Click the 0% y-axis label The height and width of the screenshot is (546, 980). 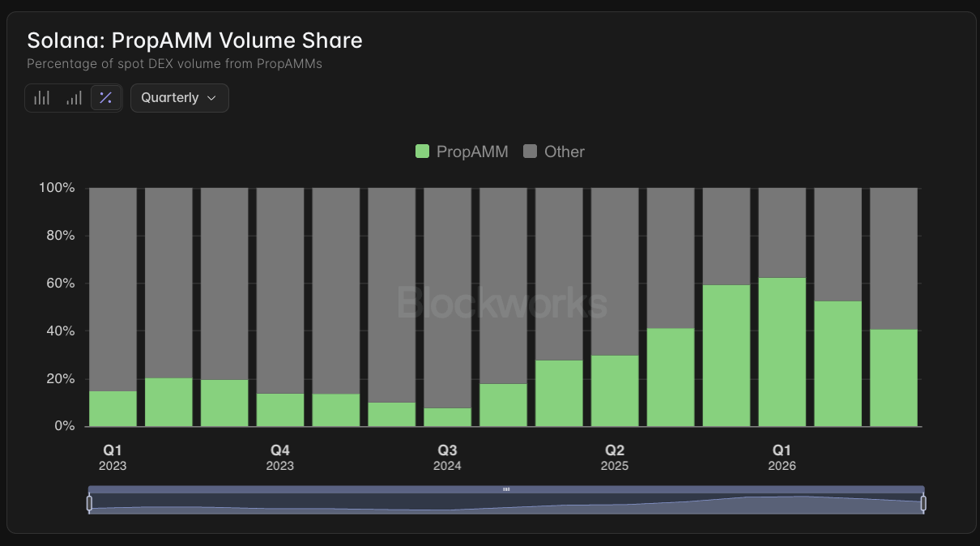click(x=64, y=426)
